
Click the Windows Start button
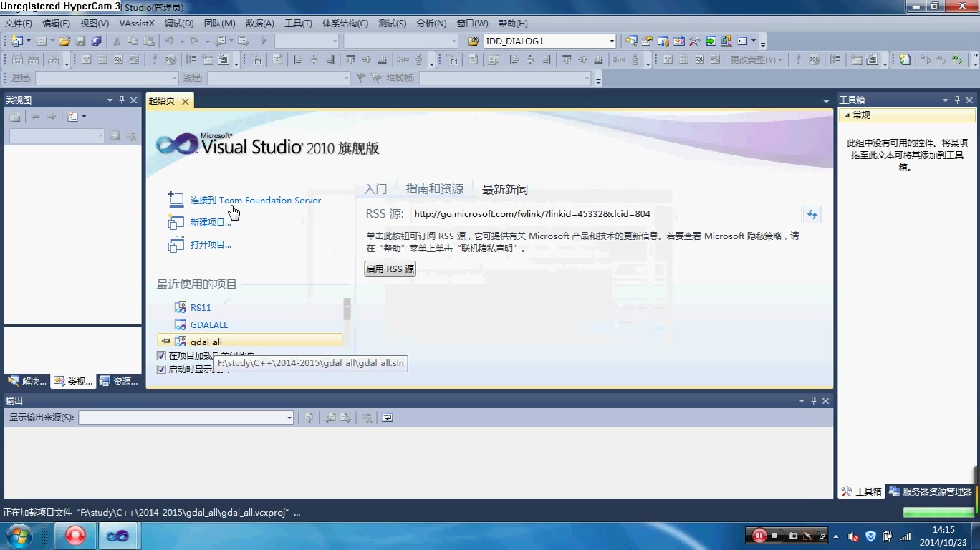click(18, 536)
